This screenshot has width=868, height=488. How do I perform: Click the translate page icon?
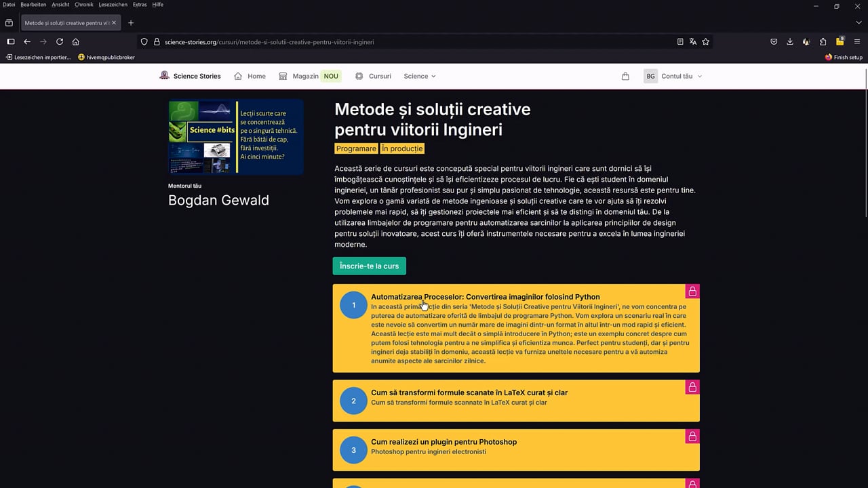(693, 41)
